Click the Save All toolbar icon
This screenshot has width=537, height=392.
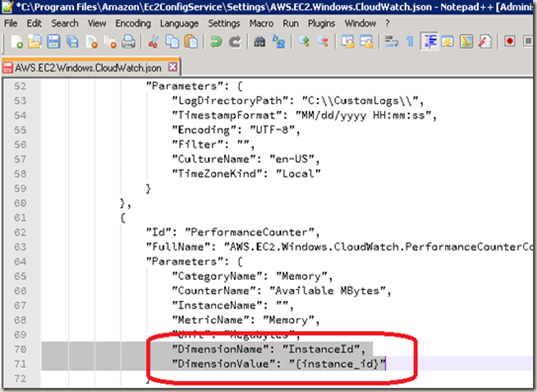(x=72, y=42)
